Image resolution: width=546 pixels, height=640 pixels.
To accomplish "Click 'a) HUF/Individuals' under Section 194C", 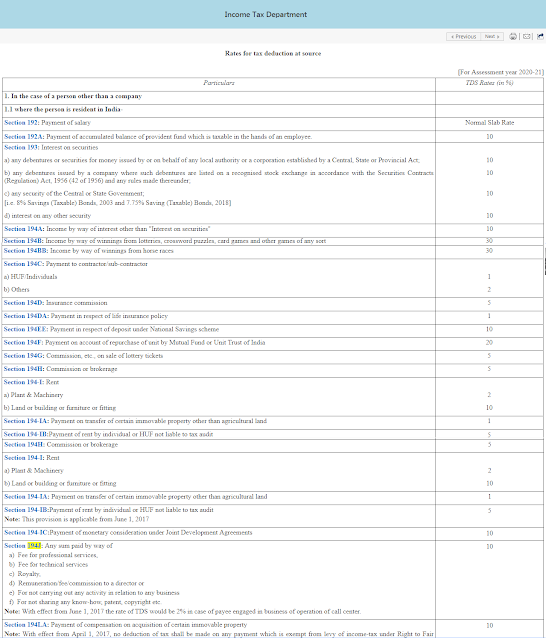I will coord(31,277).
